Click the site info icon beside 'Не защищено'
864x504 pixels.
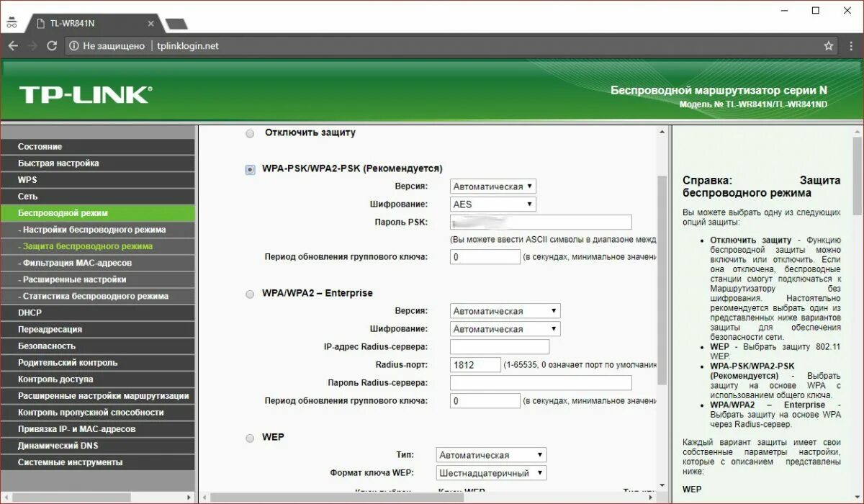[x=73, y=45]
